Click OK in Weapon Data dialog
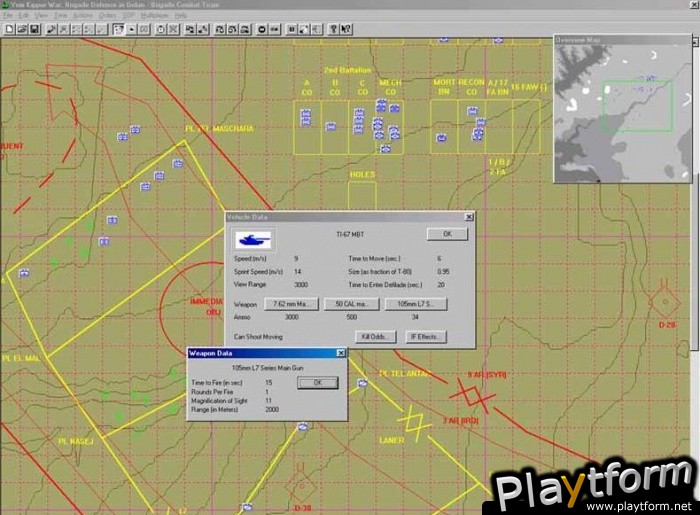Screen dimensions: 700x515 click(317, 382)
